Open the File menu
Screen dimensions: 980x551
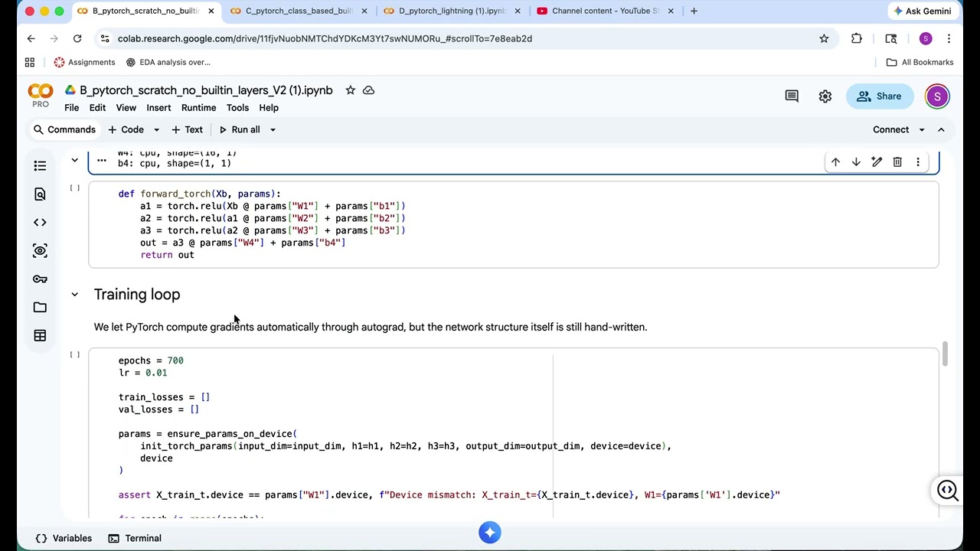pos(71,108)
